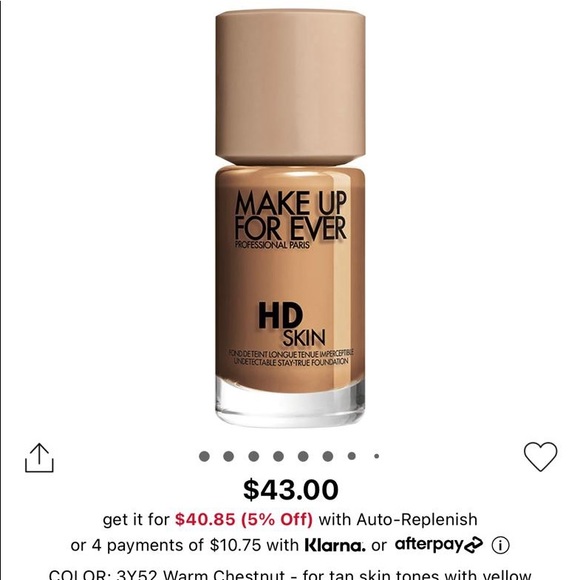
Task: Select the third image carousel dot
Action: tap(253, 456)
